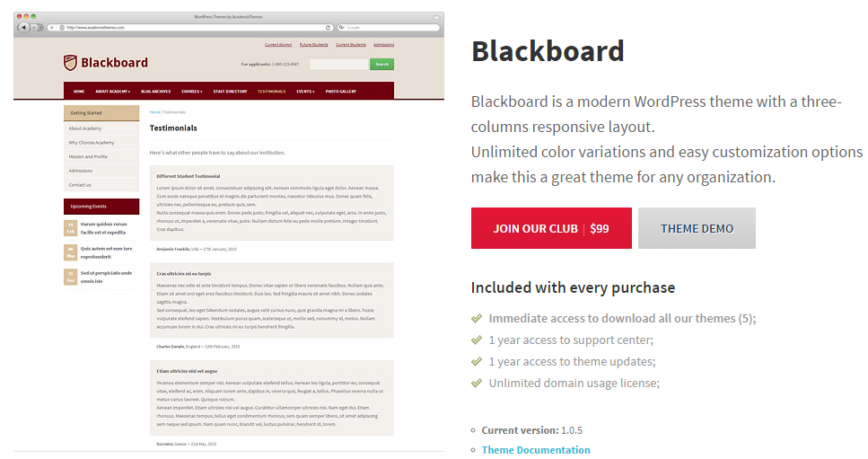Click the checkmark beside theme updates
The height and width of the screenshot is (459, 868).
pos(477,362)
